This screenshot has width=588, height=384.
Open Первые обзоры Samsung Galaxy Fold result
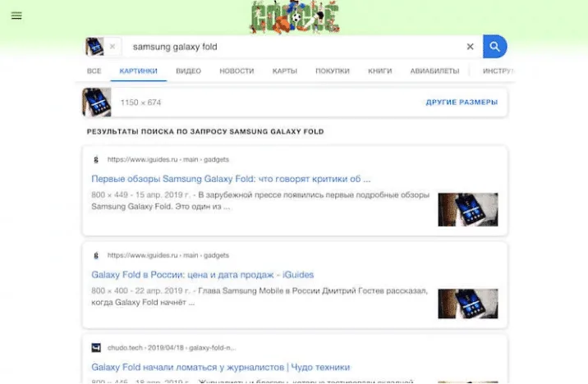[231, 179]
